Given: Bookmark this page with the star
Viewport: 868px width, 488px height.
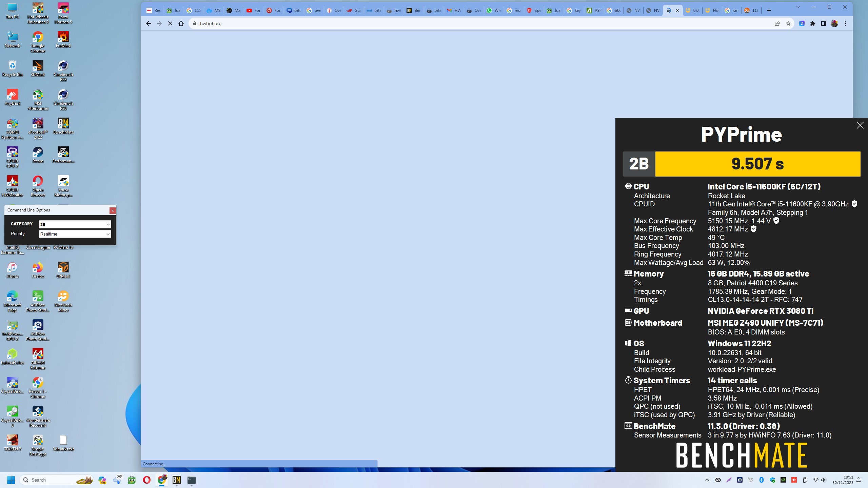Looking at the screenshot, I should 788,23.
